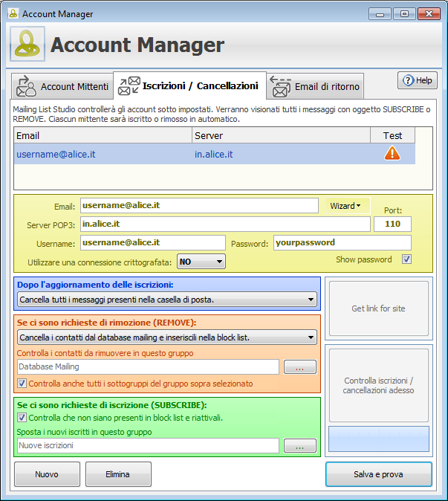448x501 pixels.
Task: Click the Email di ritorno tab icon
Action: click(280, 86)
